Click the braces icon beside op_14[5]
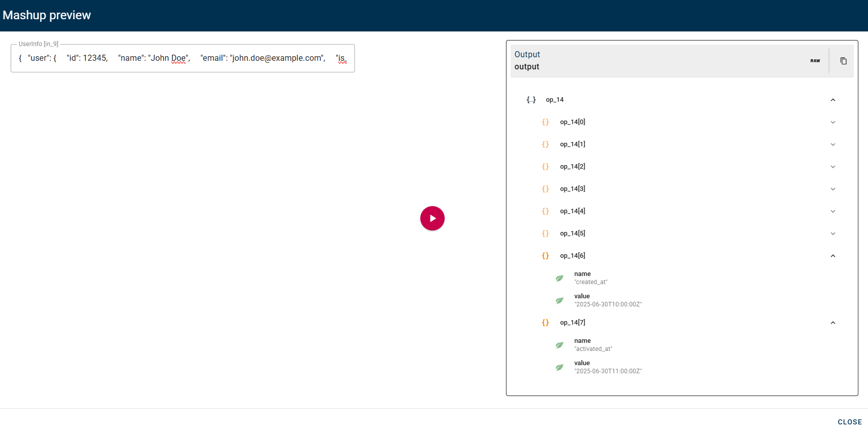The height and width of the screenshot is (432, 868). pos(545,233)
